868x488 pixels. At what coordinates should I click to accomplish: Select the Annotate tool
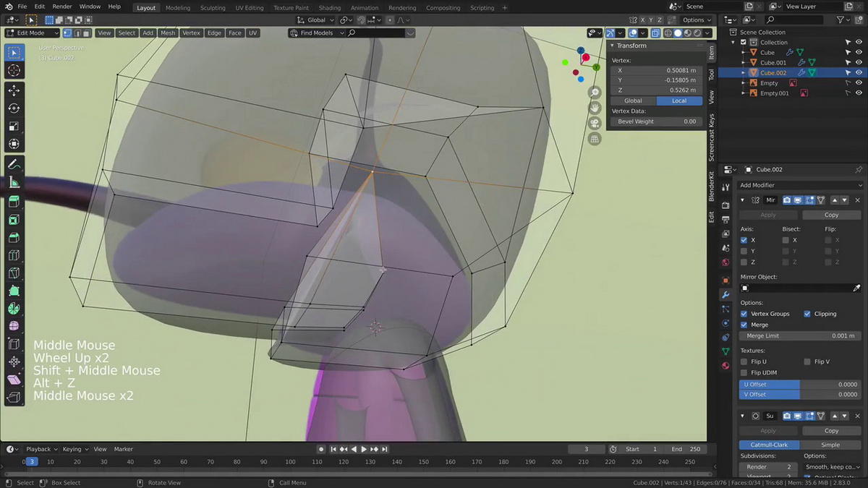tap(14, 164)
